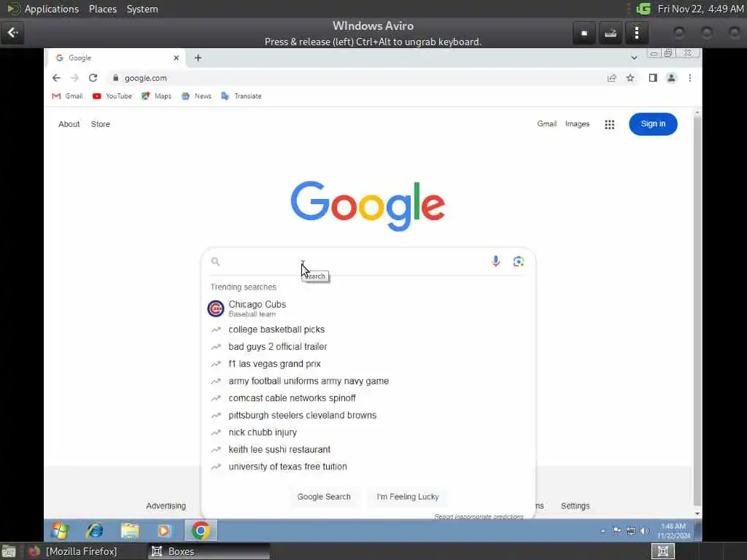Select 'university of texas free tuition' suggestion
Viewport: 747px width, 560px height.
[x=368, y=467]
